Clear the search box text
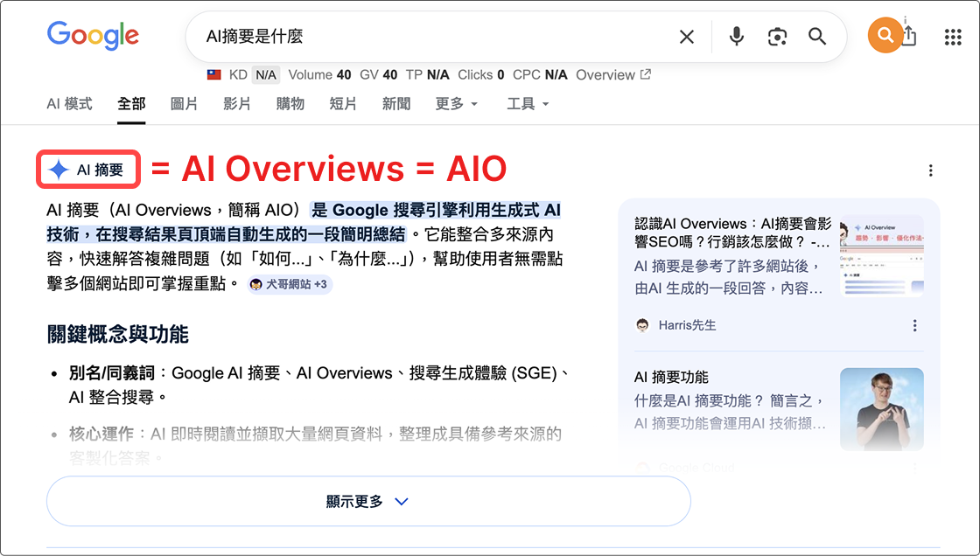This screenshot has height=556, width=980. pyautogui.click(x=687, y=37)
